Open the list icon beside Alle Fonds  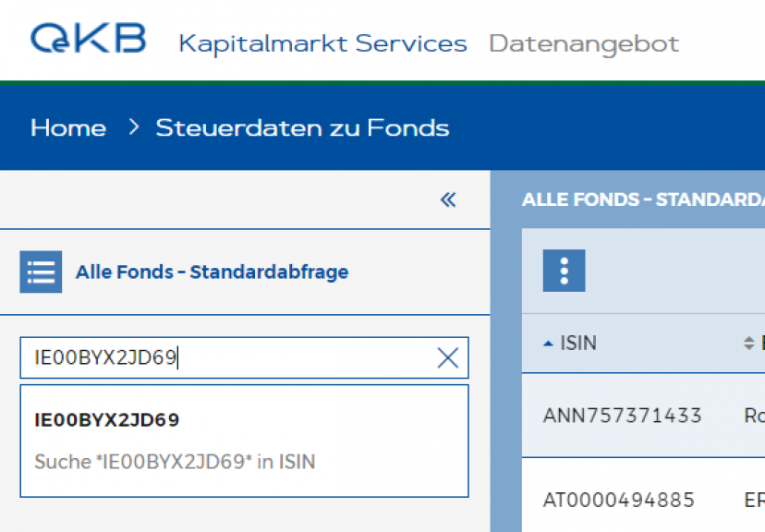click(41, 272)
